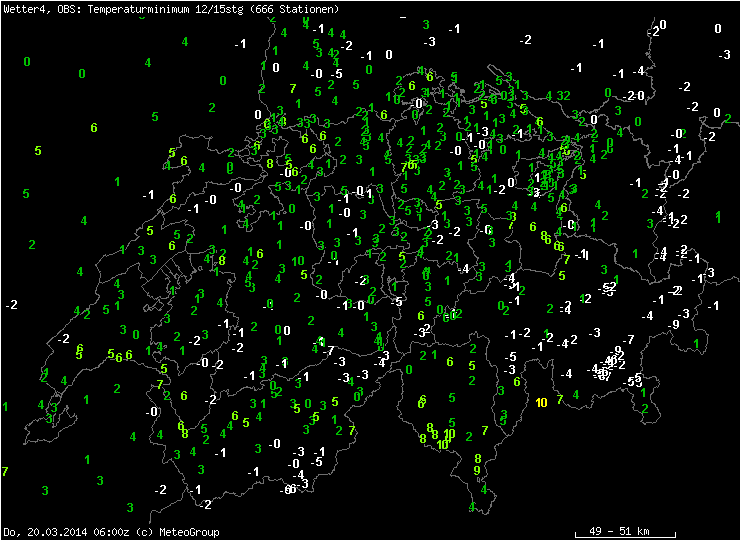
Task: Select the yellow-green 9 station near bottom
Action: (x=477, y=470)
